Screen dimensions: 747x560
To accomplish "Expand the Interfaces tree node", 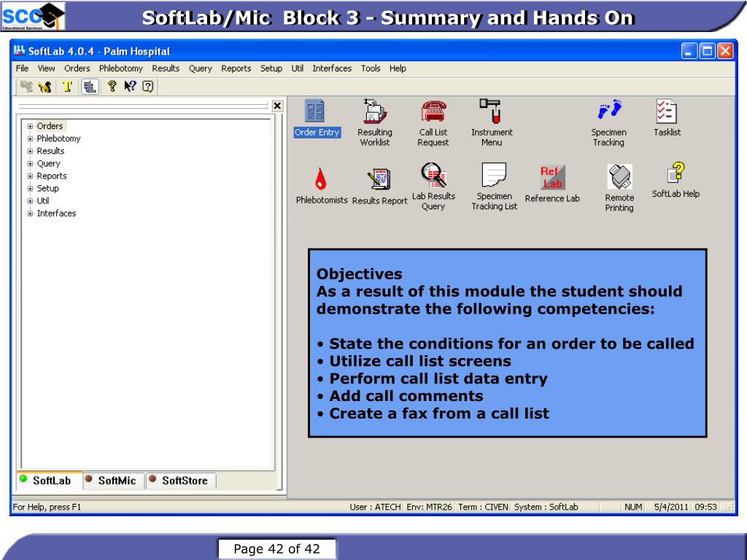I will pyautogui.click(x=30, y=214).
